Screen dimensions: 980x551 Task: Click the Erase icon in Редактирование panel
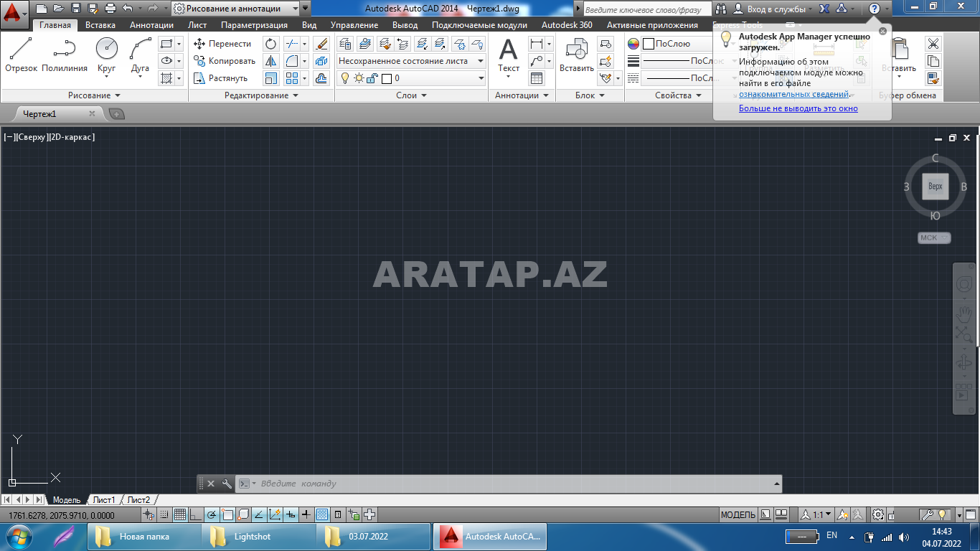(x=321, y=44)
